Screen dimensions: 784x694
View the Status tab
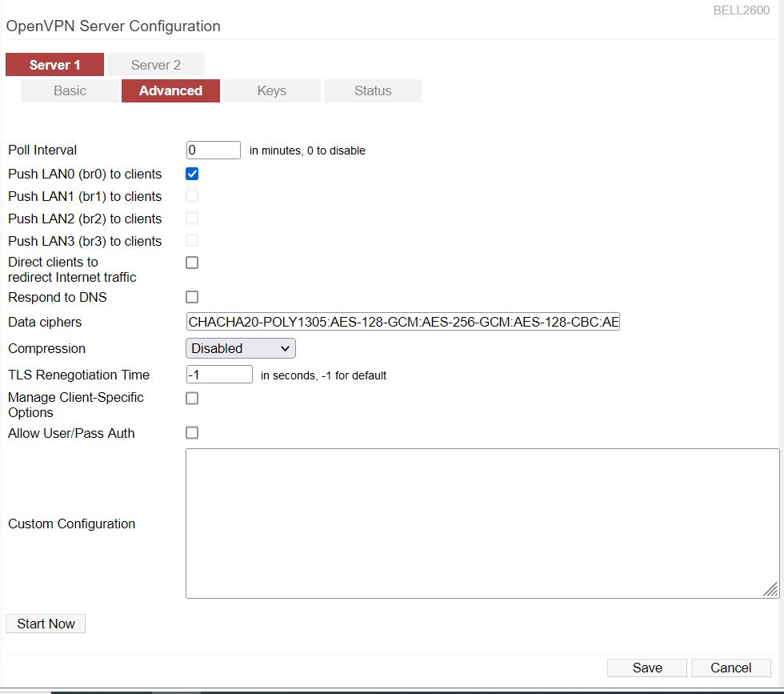(x=373, y=90)
